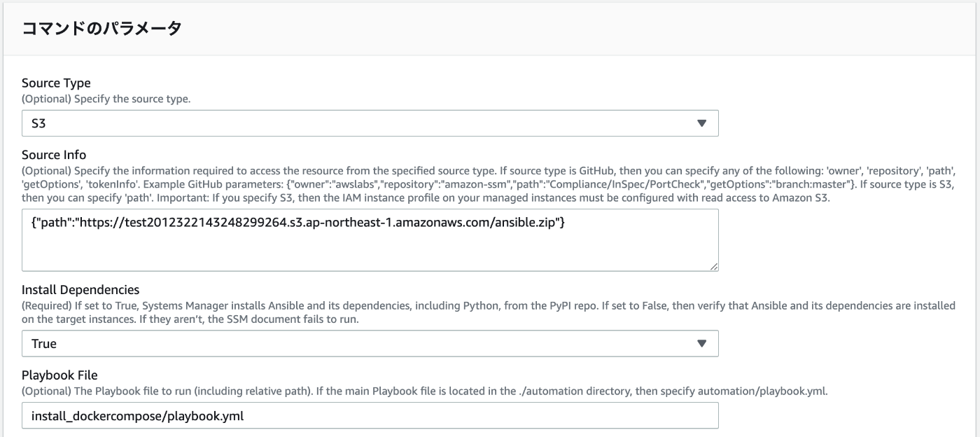Click the コマンドのパラメータ heading
980x437 pixels.
point(102,29)
